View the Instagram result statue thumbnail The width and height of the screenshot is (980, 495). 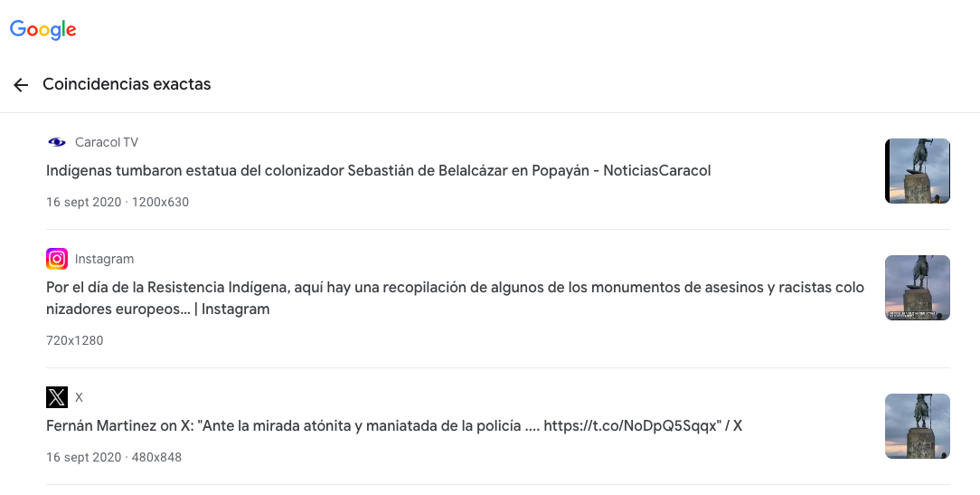click(918, 288)
